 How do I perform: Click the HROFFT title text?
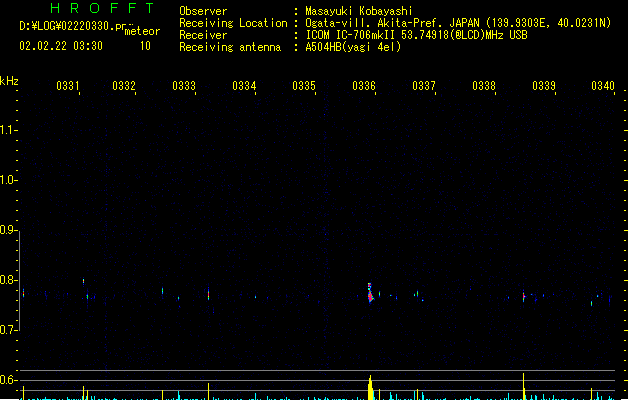pos(102,8)
